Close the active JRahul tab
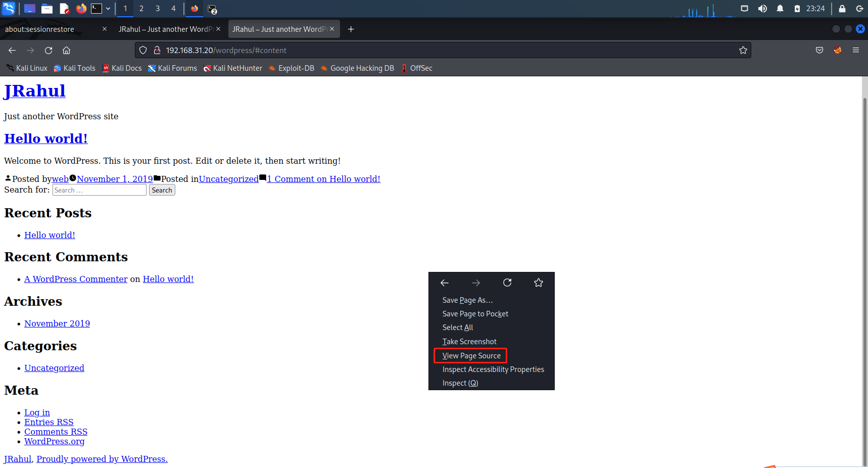The height and width of the screenshot is (468, 868). click(x=332, y=29)
